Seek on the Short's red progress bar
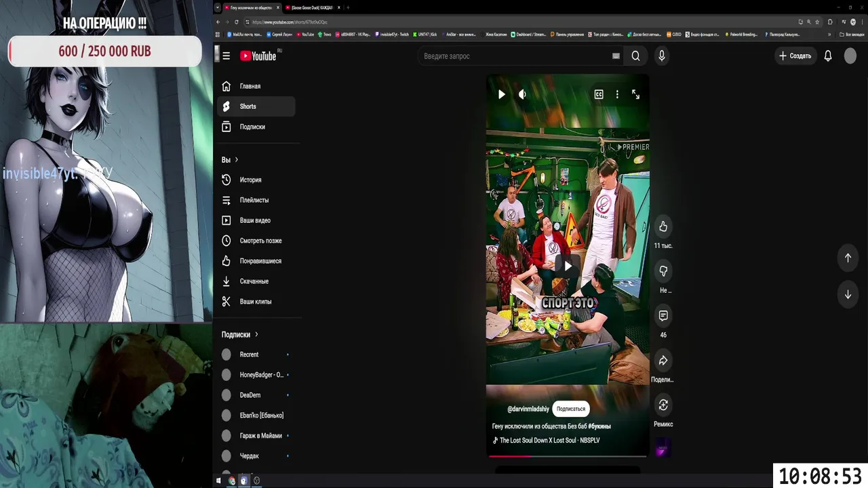This screenshot has height=488, width=868. (568, 456)
